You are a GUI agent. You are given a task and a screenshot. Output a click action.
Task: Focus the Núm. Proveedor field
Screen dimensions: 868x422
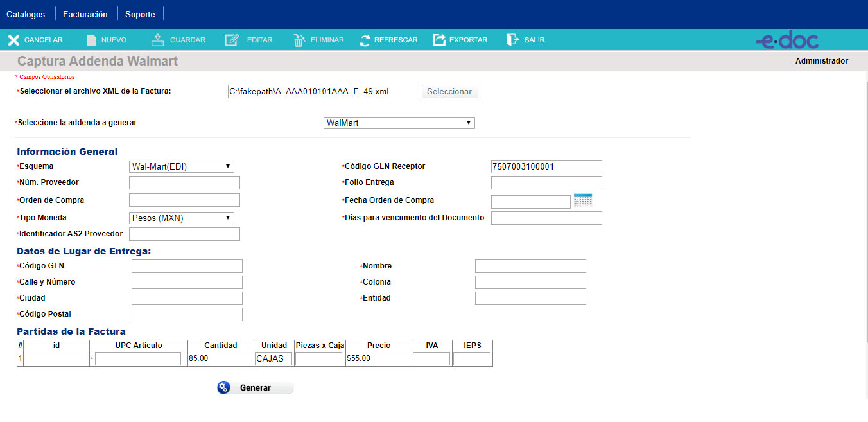tap(184, 182)
